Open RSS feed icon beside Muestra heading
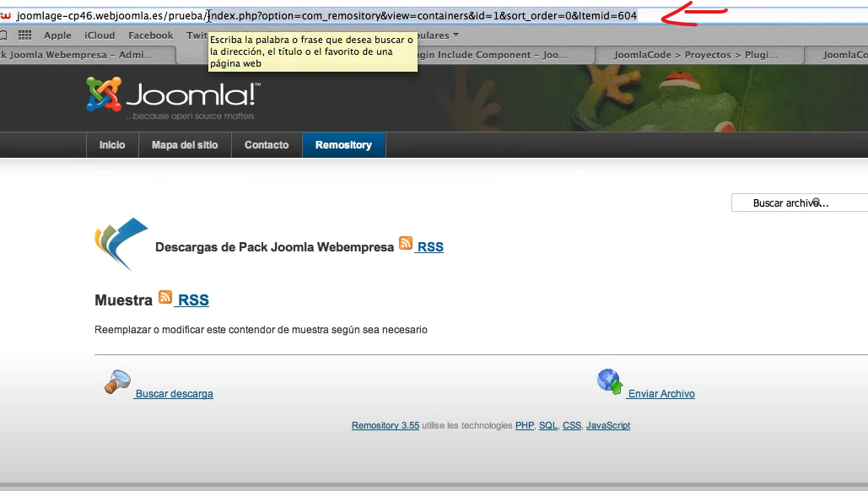This screenshot has height=491, width=868. pos(165,297)
